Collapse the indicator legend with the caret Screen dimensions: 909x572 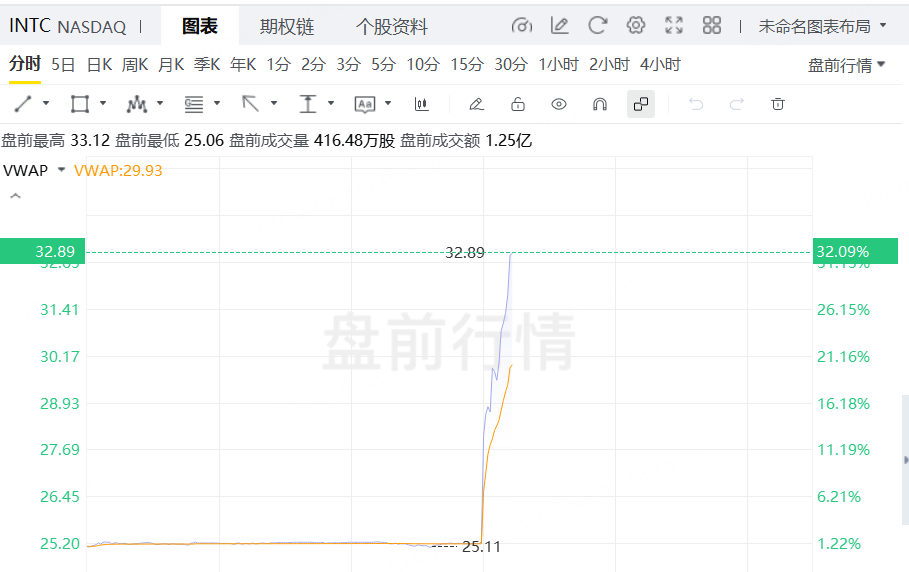click(x=16, y=196)
